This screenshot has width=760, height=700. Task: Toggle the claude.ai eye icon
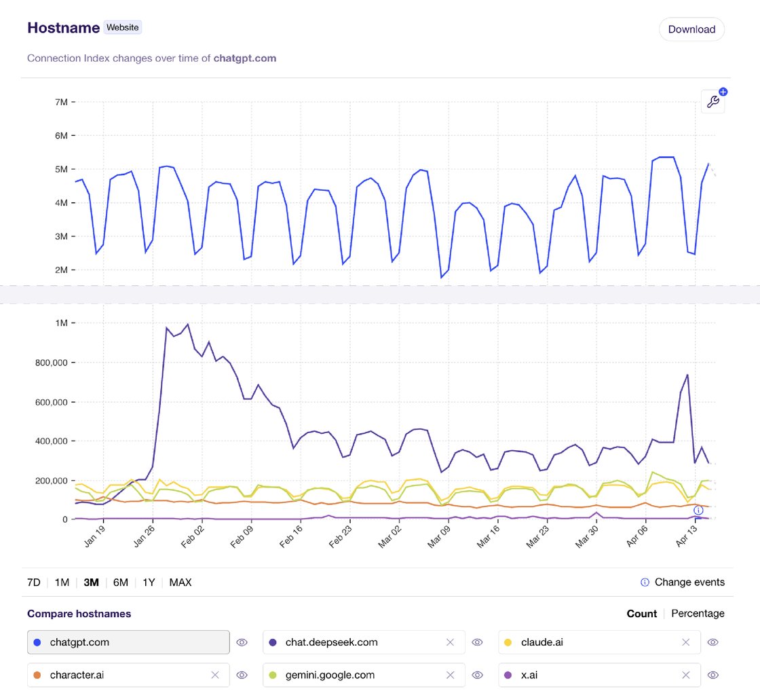pyautogui.click(x=712, y=642)
